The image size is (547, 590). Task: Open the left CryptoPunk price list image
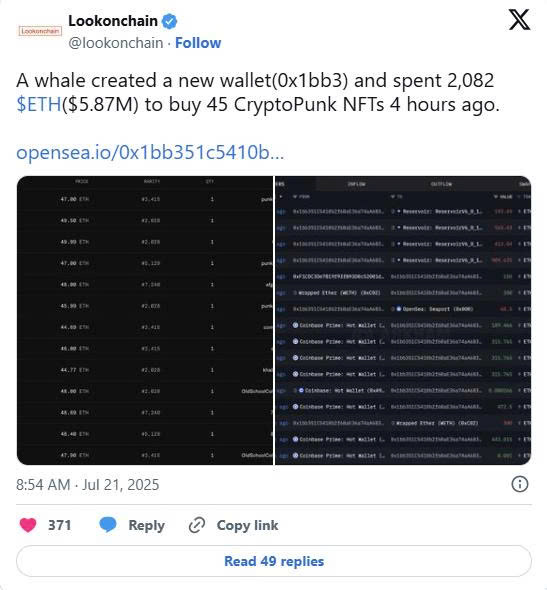pyautogui.click(x=145, y=321)
